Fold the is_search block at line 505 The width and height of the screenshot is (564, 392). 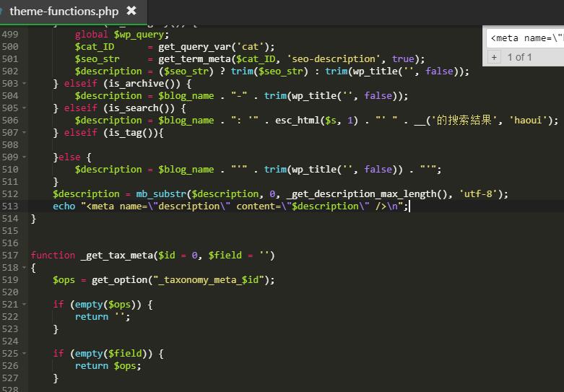(x=24, y=108)
